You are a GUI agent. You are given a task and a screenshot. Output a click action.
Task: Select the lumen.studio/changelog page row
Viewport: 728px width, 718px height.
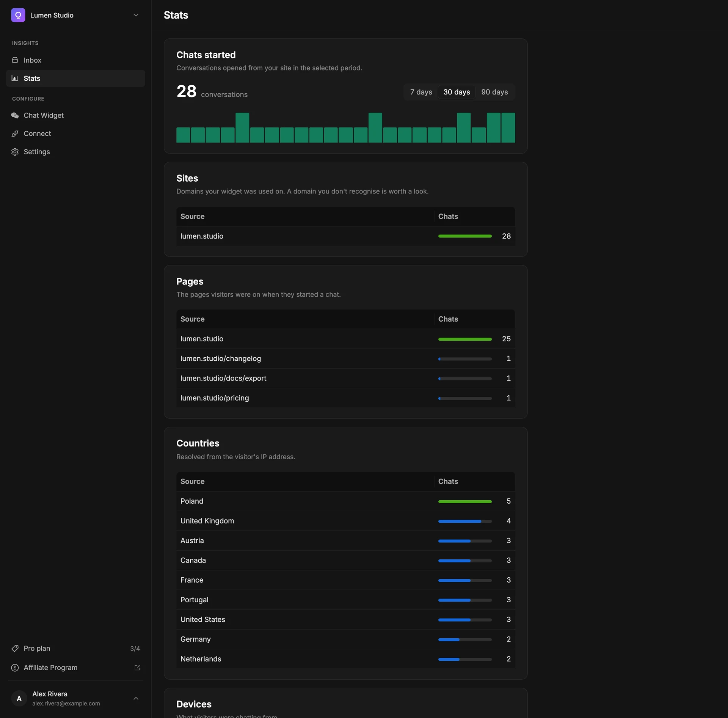345,358
